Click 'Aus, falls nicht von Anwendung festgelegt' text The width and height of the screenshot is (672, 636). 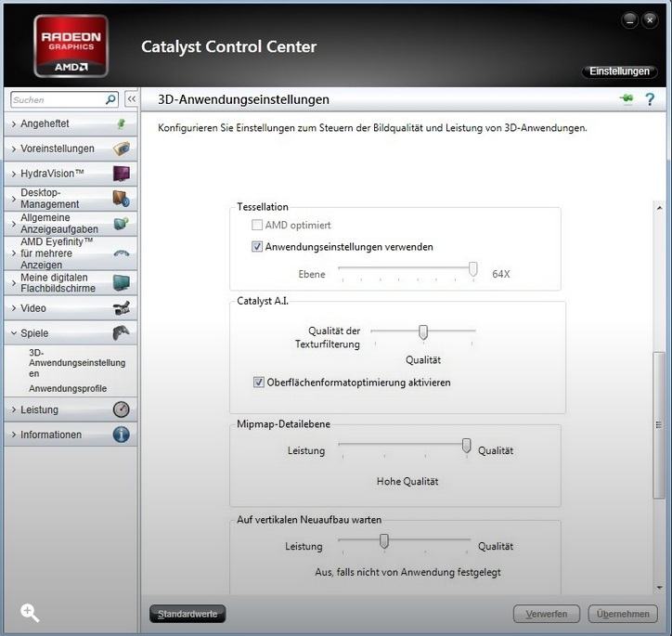pyautogui.click(x=407, y=572)
